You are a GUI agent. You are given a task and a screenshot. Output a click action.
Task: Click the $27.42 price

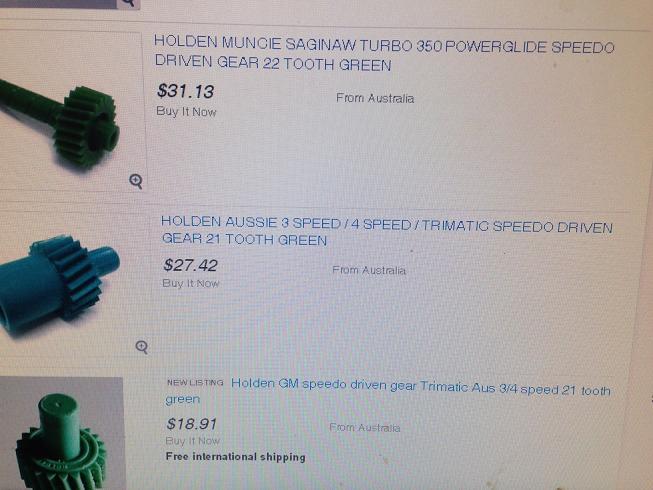pyautogui.click(x=190, y=265)
